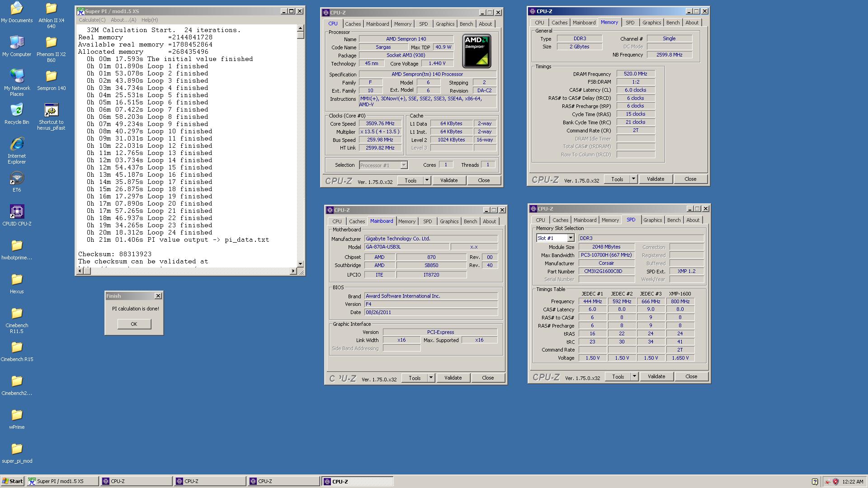Click Validate in CPU-Z CPU window
The width and height of the screenshot is (868, 488).
click(x=449, y=180)
